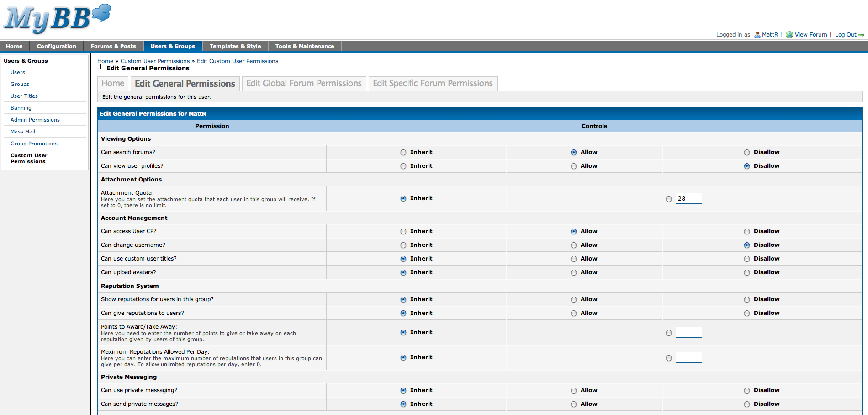Select custom value radio for Attachment Quota
The height and width of the screenshot is (415, 868).
pos(668,199)
